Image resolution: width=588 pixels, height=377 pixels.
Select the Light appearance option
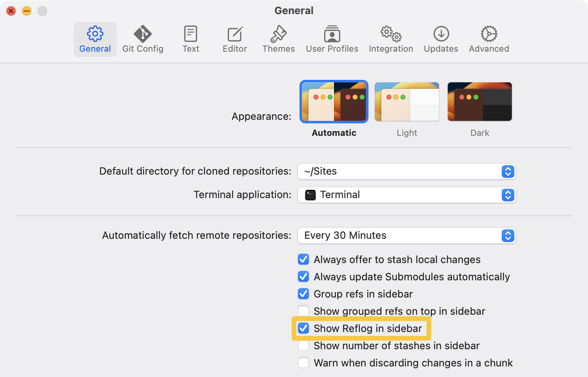407,101
